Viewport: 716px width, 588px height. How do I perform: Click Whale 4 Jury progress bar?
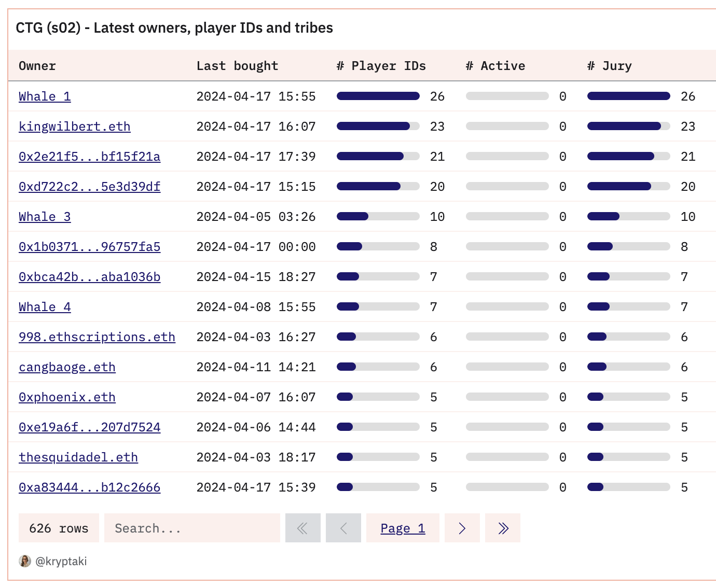(629, 306)
